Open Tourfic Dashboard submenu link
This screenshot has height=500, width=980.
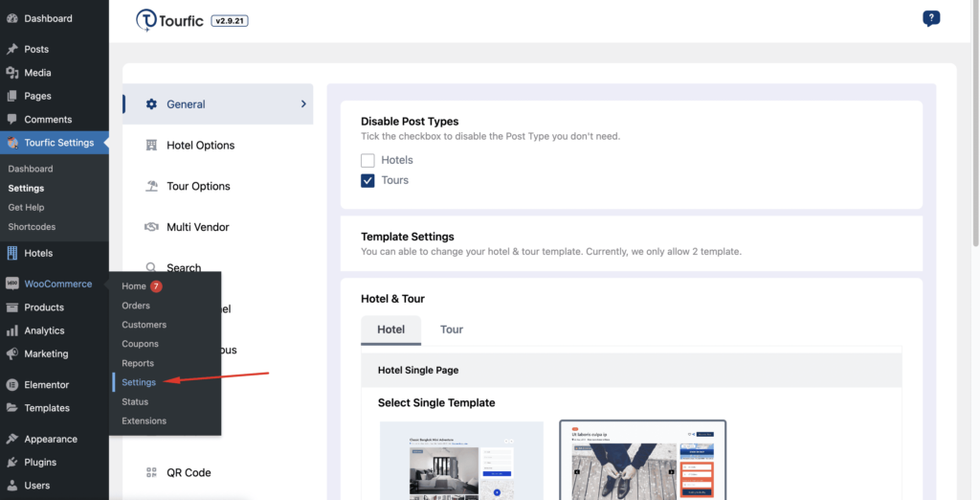[30, 169]
